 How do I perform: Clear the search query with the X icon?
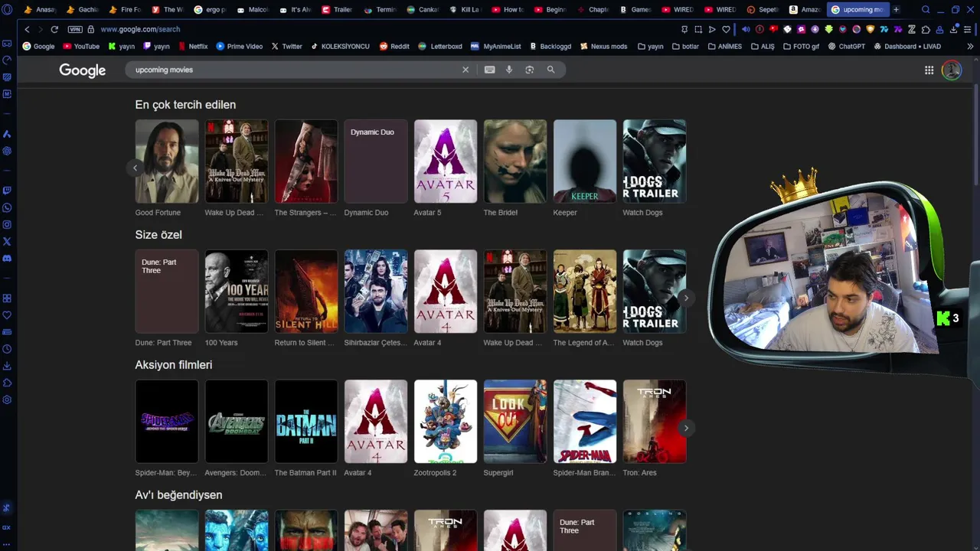click(x=465, y=70)
